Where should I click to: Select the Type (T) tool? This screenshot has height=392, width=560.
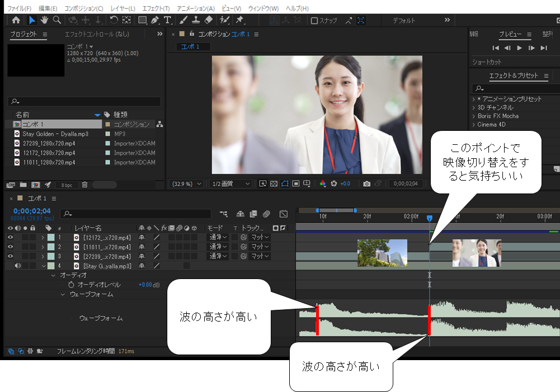coord(167,20)
